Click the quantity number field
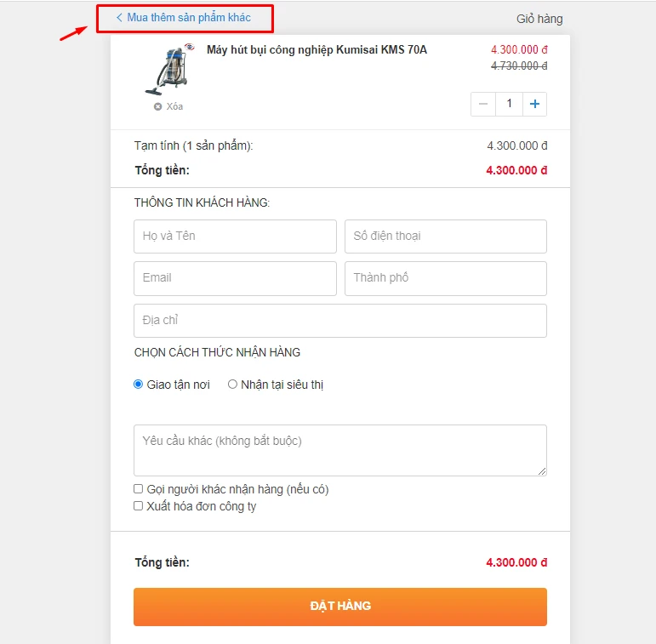The height and width of the screenshot is (644, 656). click(x=509, y=104)
